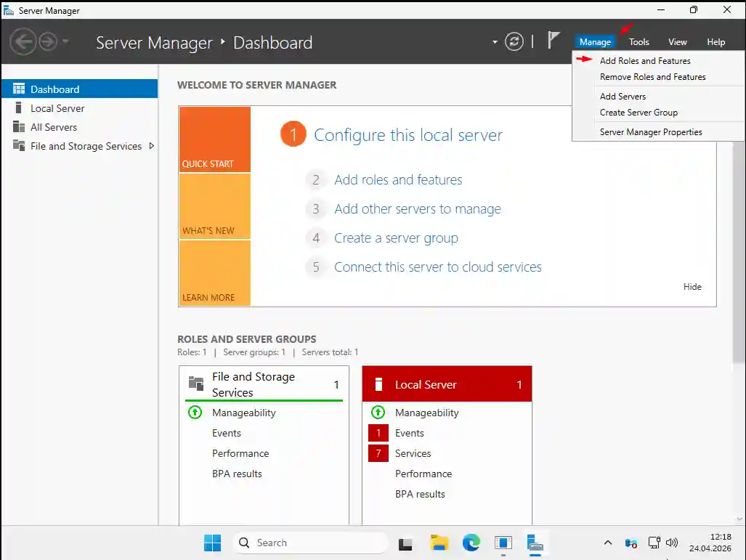Open Events in File and Storage Services tile
746x560 pixels.
(227, 433)
